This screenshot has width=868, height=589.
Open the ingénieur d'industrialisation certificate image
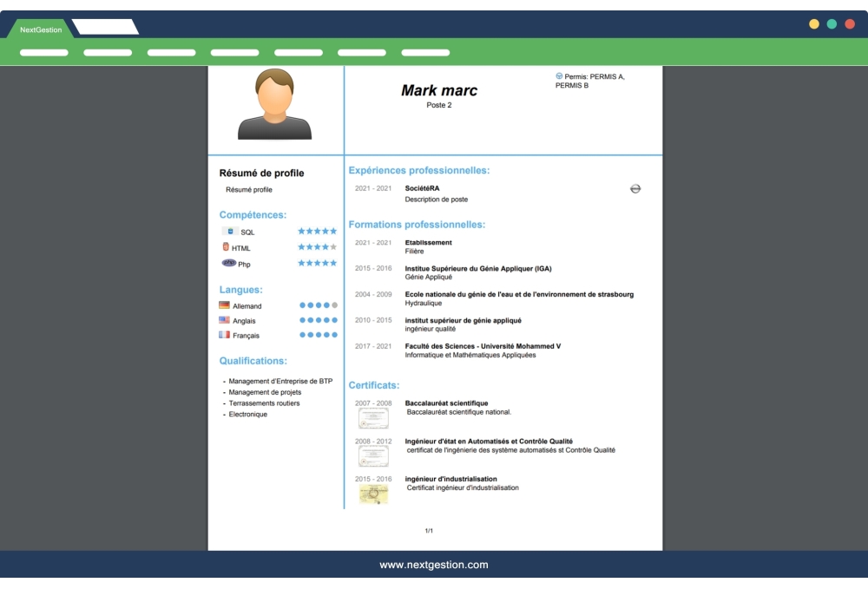pyautogui.click(x=373, y=492)
